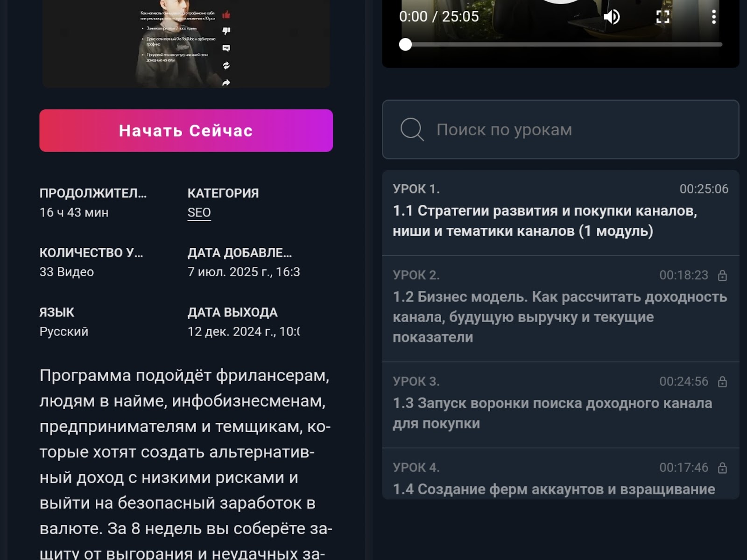Click the repost arrows icon on the thumbnail
Image resolution: width=747 pixels, height=560 pixels.
[226, 66]
